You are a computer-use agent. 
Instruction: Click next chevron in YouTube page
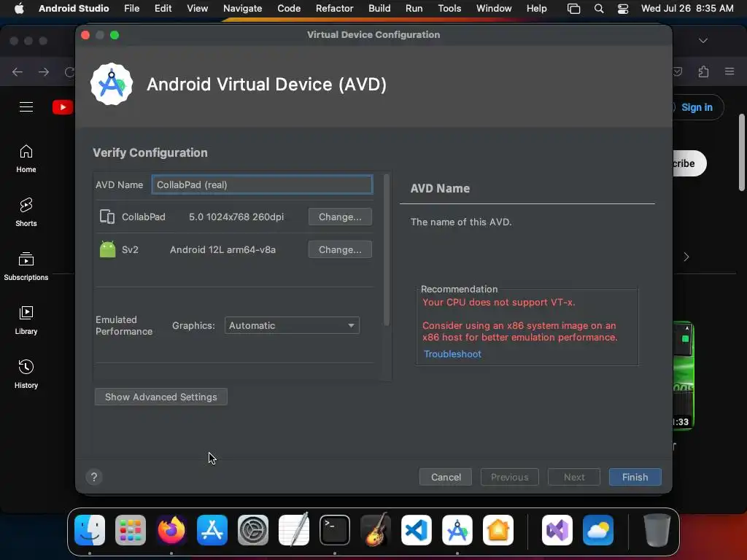[x=686, y=257]
